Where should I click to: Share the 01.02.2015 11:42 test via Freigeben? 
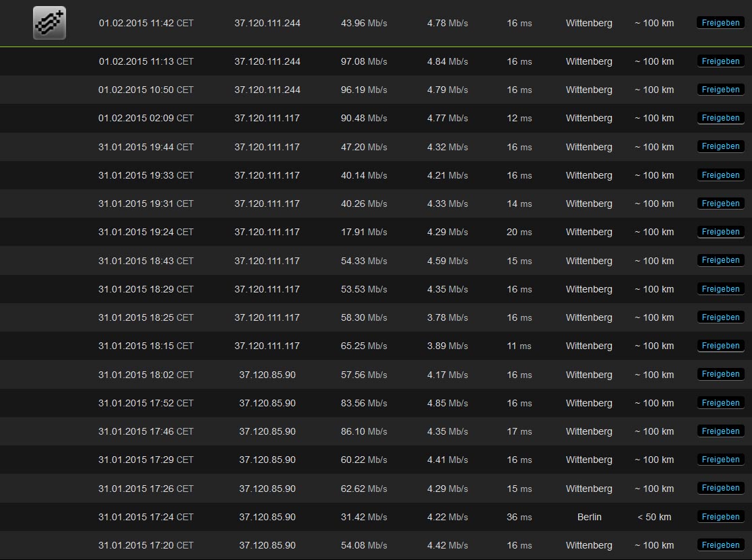click(x=720, y=22)
